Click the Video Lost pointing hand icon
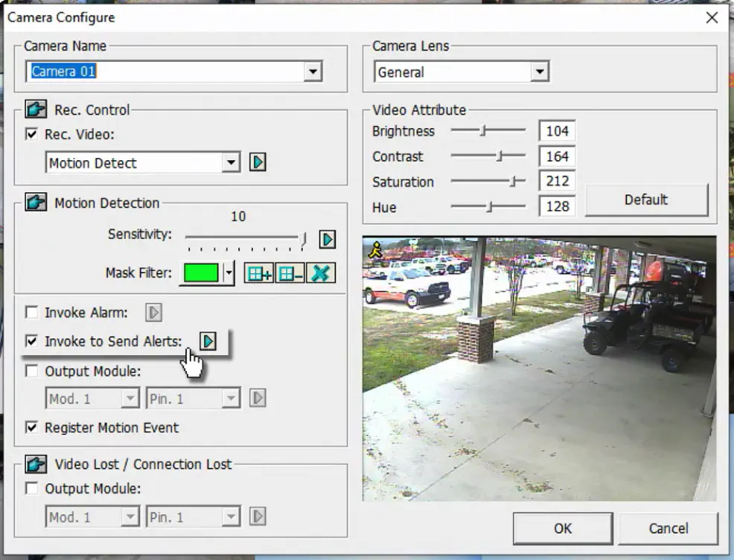 point(36,464)
